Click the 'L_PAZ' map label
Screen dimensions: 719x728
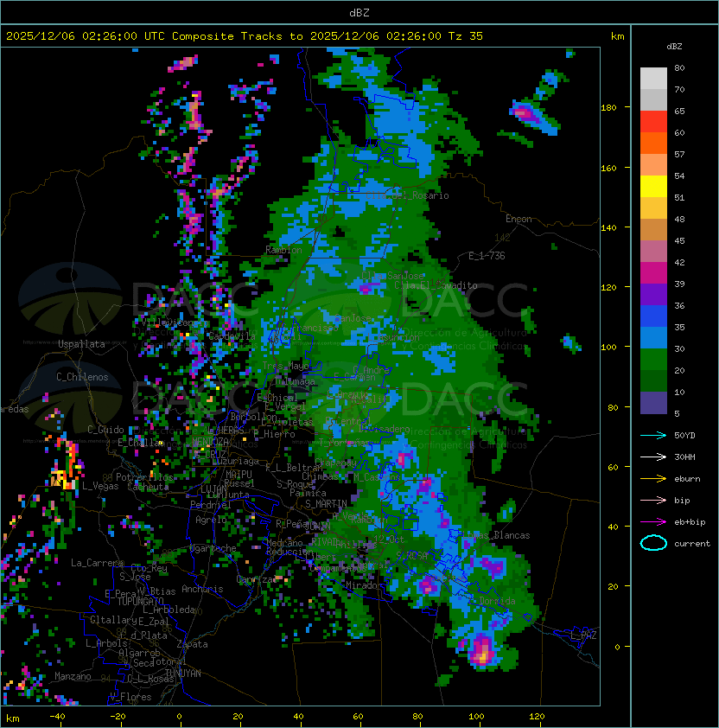tap(583, 635)
